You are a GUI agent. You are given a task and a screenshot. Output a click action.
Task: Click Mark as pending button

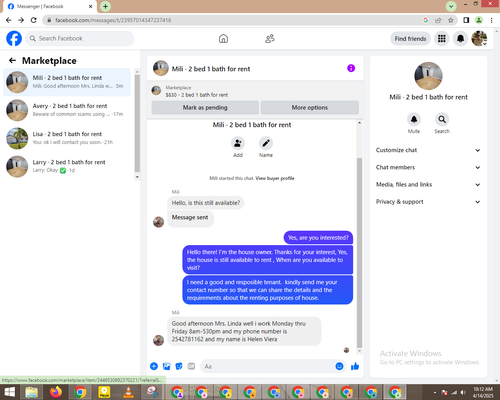(x=205, y=107)
